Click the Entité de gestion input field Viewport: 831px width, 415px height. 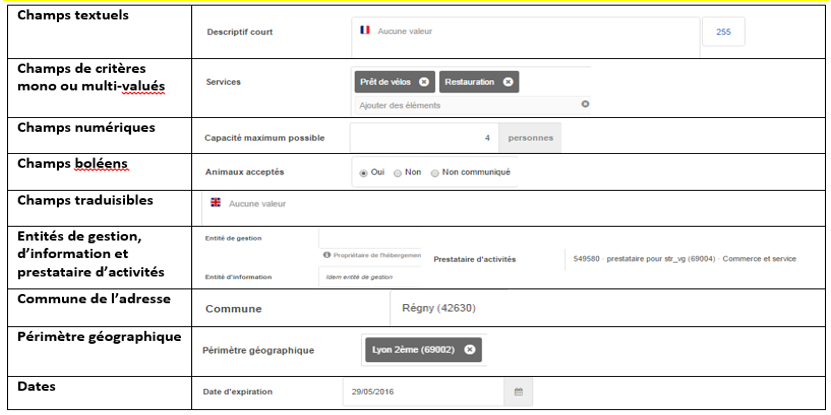pyautogui.click(x=370, y=239)
